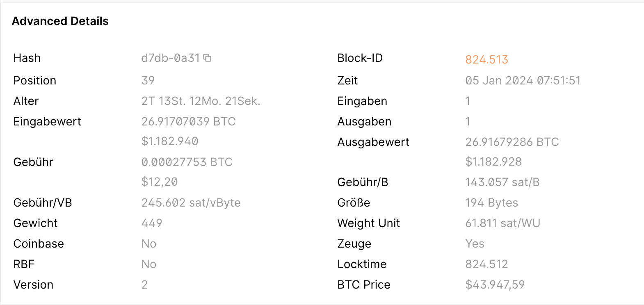Click the Eingabewert amount 26.91707039 BTC
Viewport: 644px width, 305px height.
click(188, 121)
